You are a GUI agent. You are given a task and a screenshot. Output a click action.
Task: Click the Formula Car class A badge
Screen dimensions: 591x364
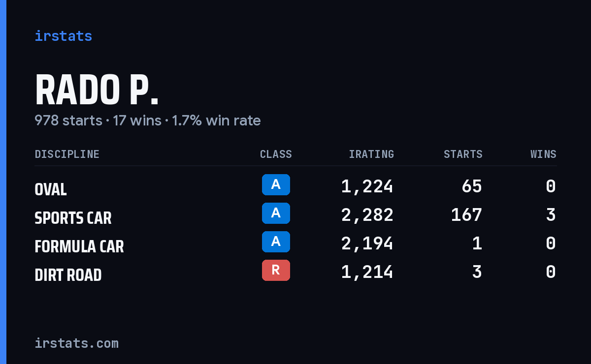(276, 242)
